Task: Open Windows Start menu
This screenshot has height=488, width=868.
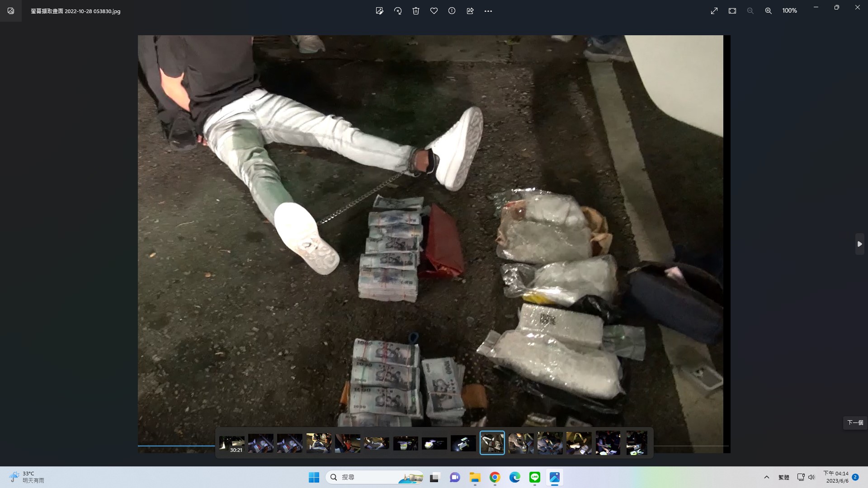Action: tap(314, 477)
